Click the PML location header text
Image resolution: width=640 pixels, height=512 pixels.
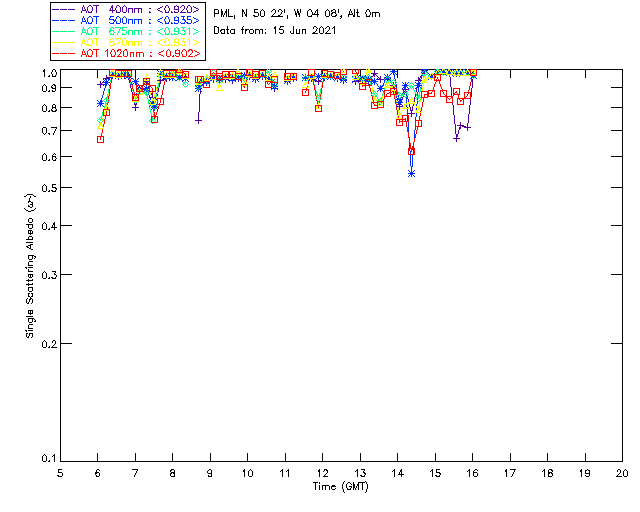click(x=297, y=14)
